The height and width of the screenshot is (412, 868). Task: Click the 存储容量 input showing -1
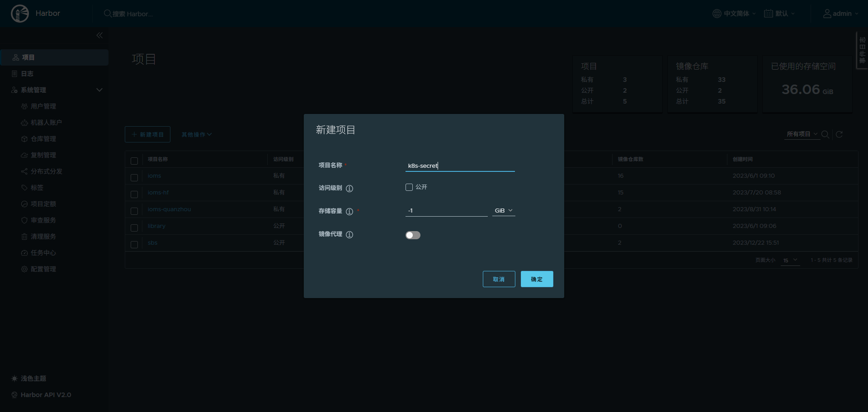point(446,211)
